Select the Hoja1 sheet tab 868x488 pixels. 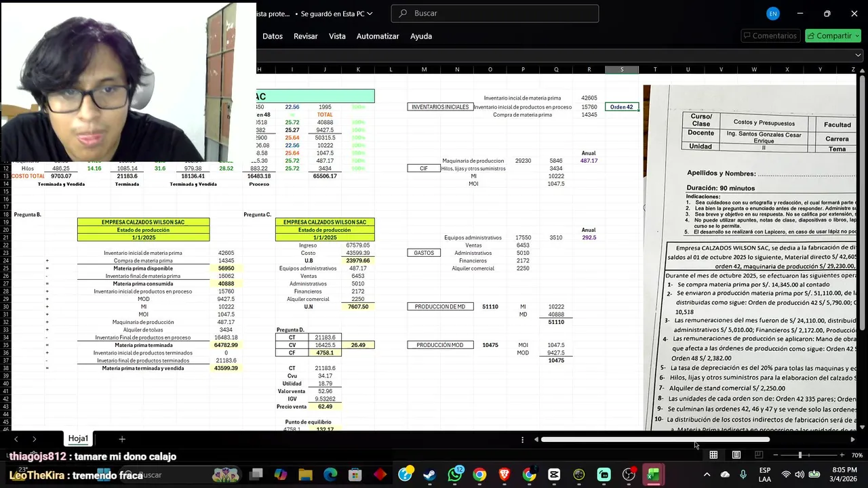(78, 439)
